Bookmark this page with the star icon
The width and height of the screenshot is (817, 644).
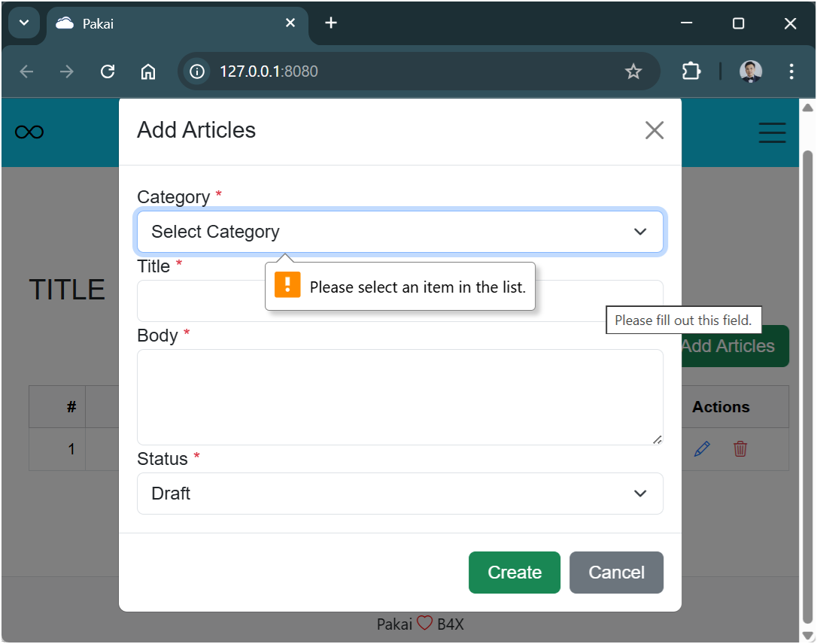point(633,71)
